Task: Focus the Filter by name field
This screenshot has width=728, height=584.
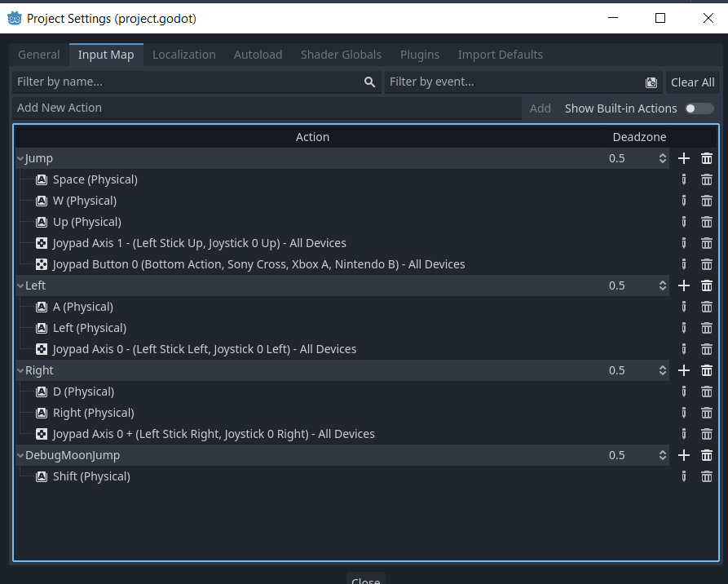Action: [x=196, y=82]
